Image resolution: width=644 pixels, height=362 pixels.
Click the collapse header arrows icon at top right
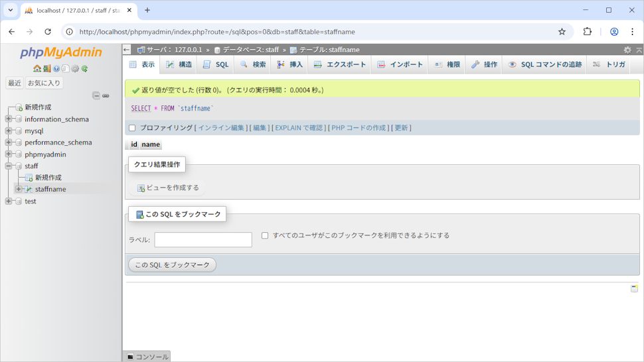pyautogui.click(x=639, y=50)
